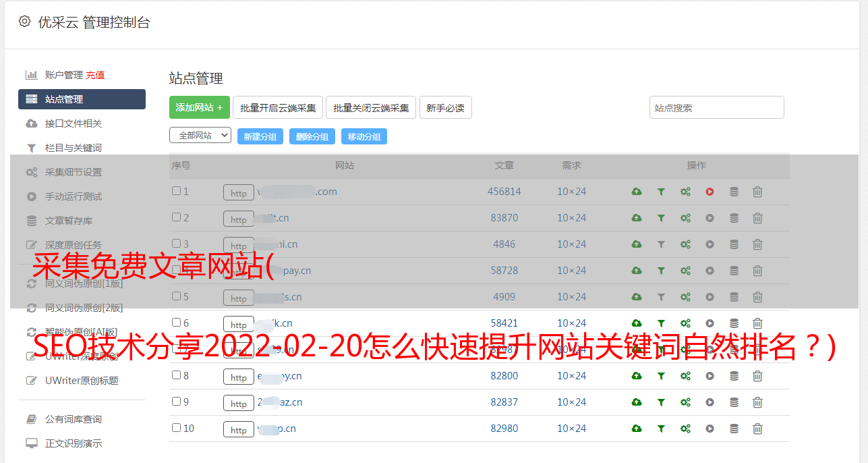Click the cloud upload icon in row 1

point(637,192)
